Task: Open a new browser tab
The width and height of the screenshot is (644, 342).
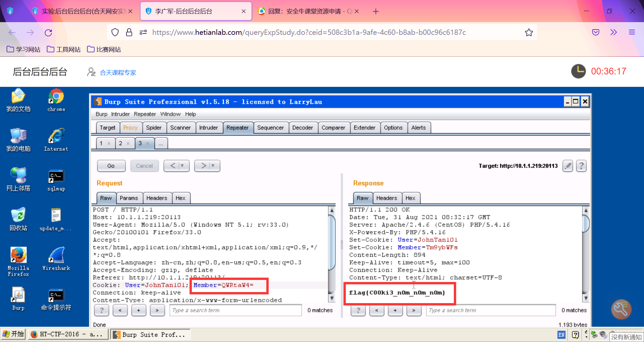Action: click(x=376, y=11)
